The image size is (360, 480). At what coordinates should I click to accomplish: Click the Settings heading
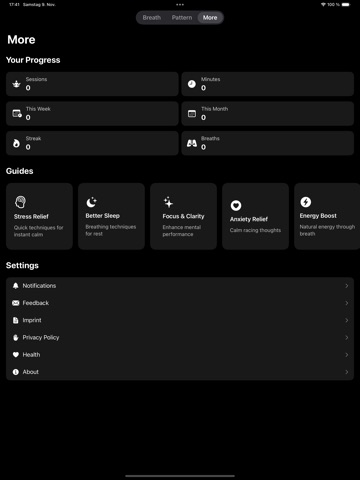(22, 265)
